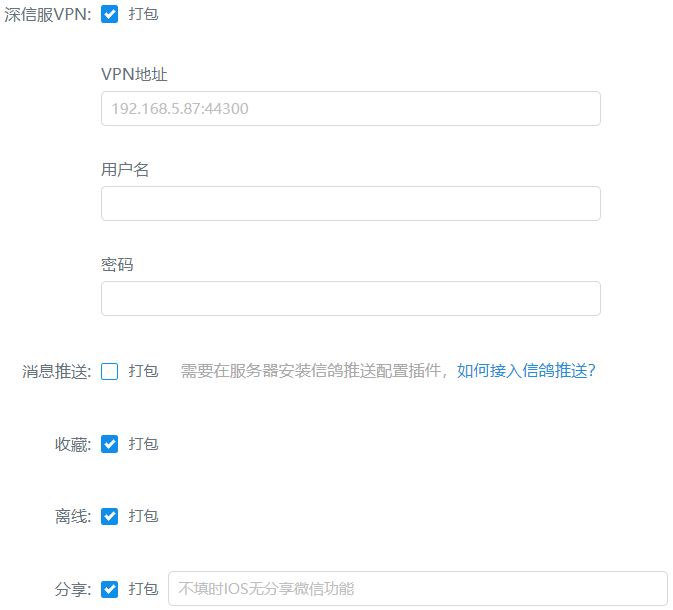Click the 用户名 field label
Screen dimensions: 673x610
point(125,169)
